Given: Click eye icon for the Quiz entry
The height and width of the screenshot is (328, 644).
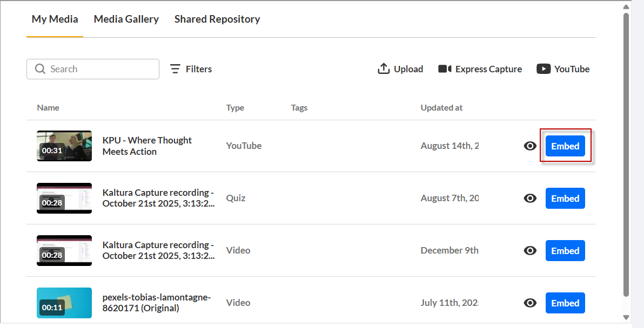Looking at the screenshot, I should (x=530, y=199).
